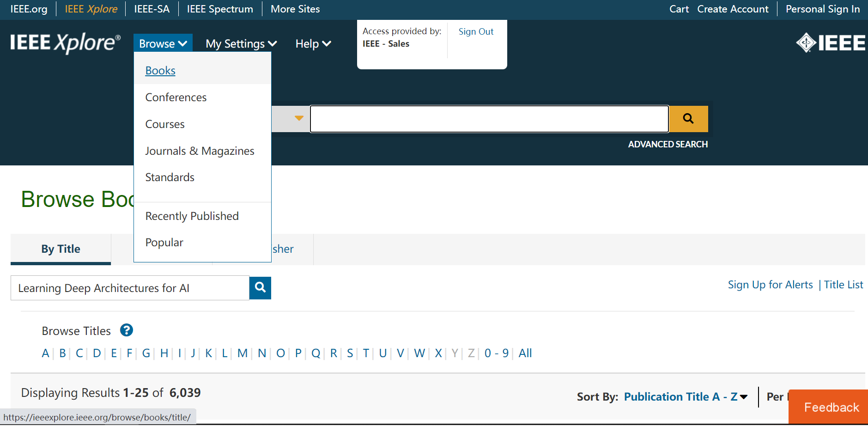Click the IEEE Xplore logo
The width and height of the screenshot is (868, 426).
(x=65, y=43)
